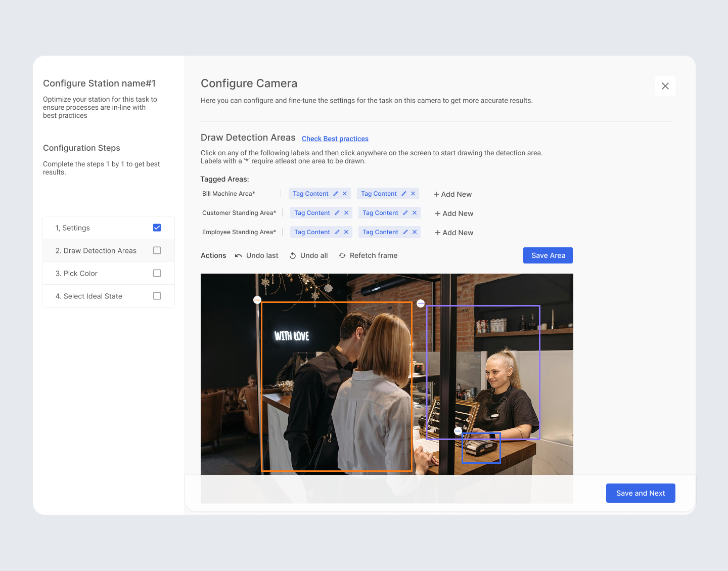Remove the purple detection area box
The width and height of the screenshot is (728, 571).
click(421, 303)
